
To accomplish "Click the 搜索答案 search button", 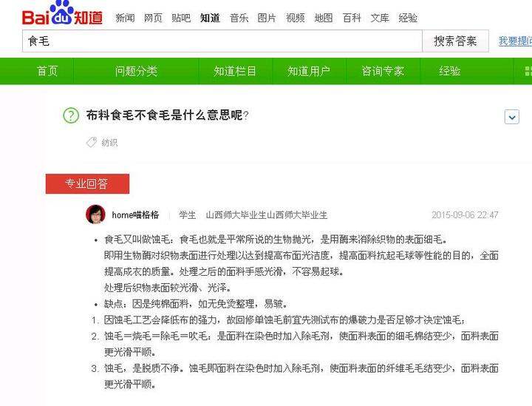I will tap(455, 41).
